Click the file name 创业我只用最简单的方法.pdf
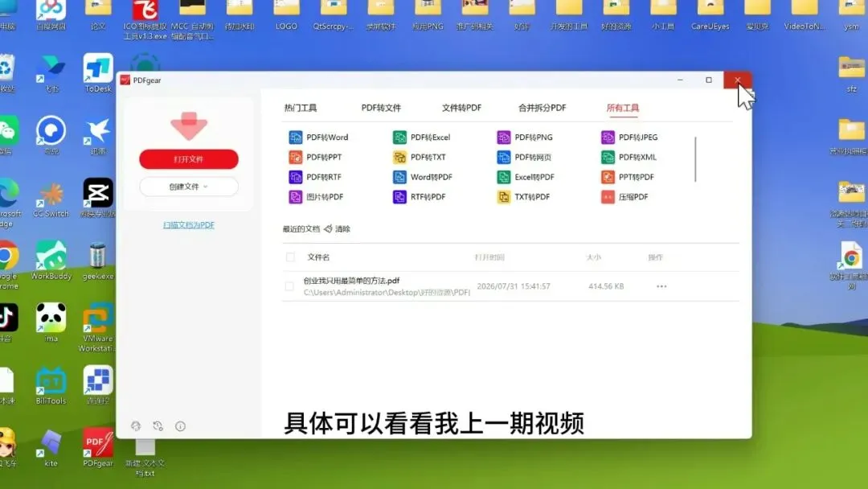The image size is (868, 489). (x=351, y=281)
